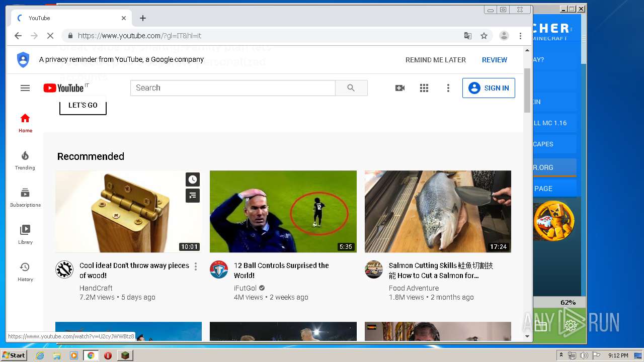Click volume speaker icon in tray
644x362 pixels.
point(584,355)
